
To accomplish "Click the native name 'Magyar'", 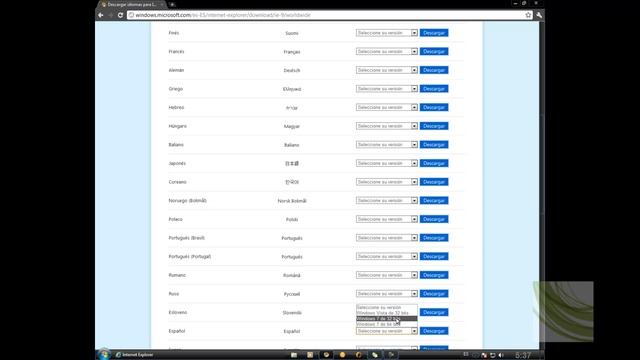I will [292, 127].
